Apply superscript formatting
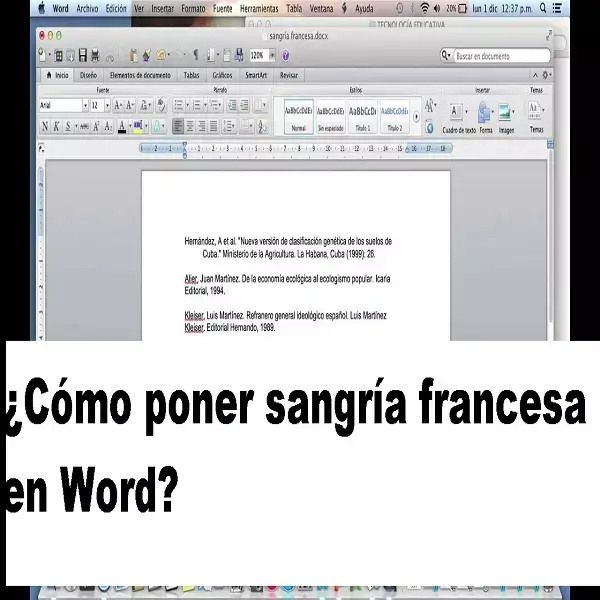This screenshot has width=600, height=600. 96,126
